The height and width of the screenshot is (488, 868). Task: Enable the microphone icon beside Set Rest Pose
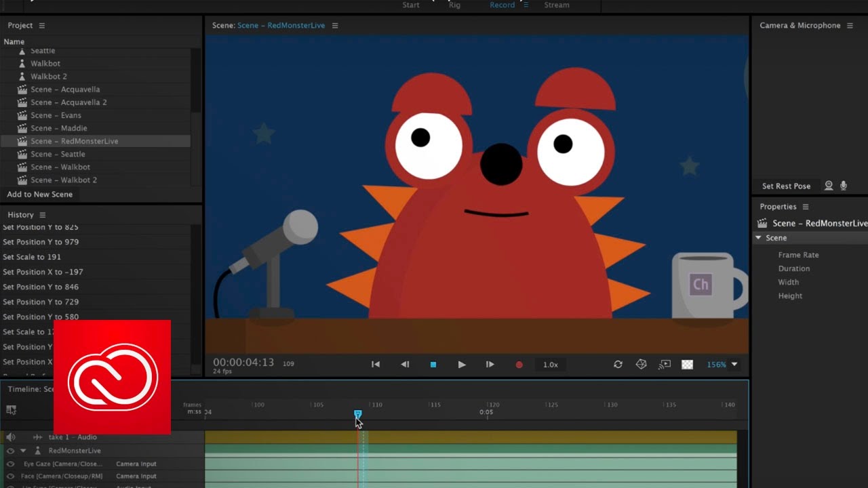point(844,186)
